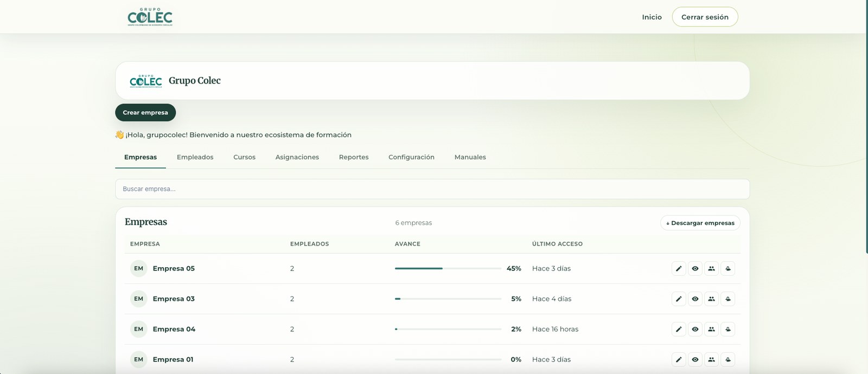Click the last action icon for Empresa 05
Viewport: 868px width, 374px height.
click(x=728, y=268)
